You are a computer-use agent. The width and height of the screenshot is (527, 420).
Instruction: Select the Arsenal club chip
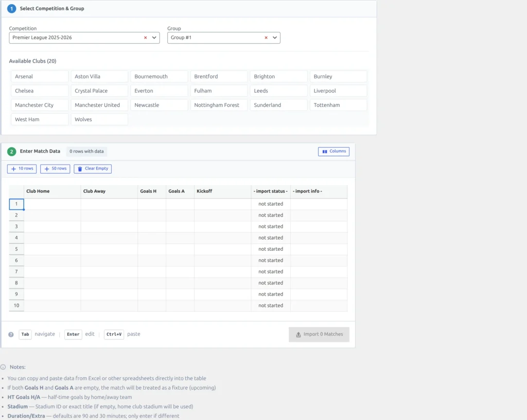pos(40,77)
